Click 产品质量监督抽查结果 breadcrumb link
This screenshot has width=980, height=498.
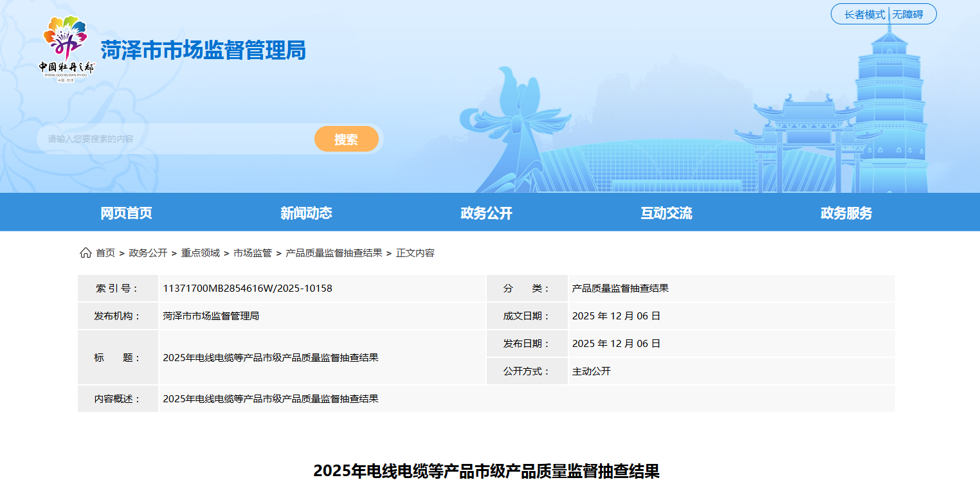coord(334,253)
